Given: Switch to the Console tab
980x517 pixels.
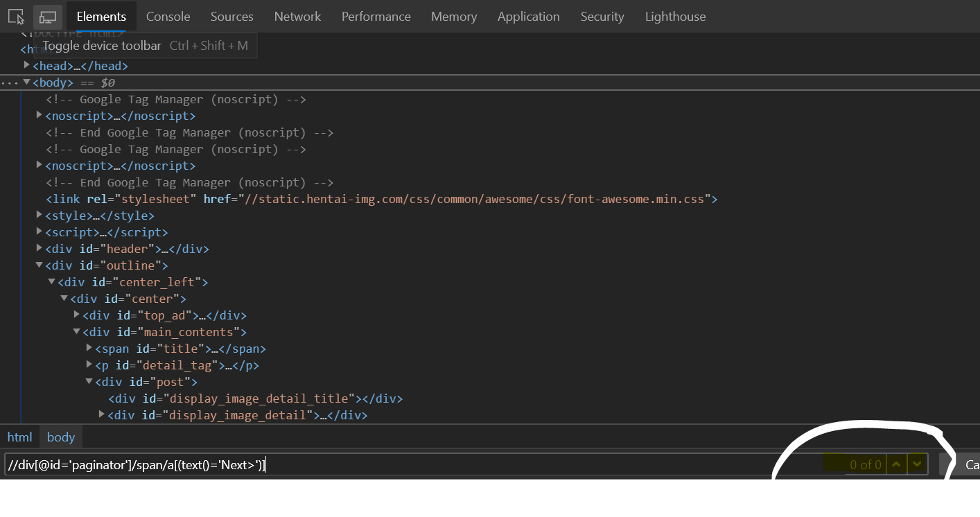Looking at the screenshot, I should [x=168, y=16].
